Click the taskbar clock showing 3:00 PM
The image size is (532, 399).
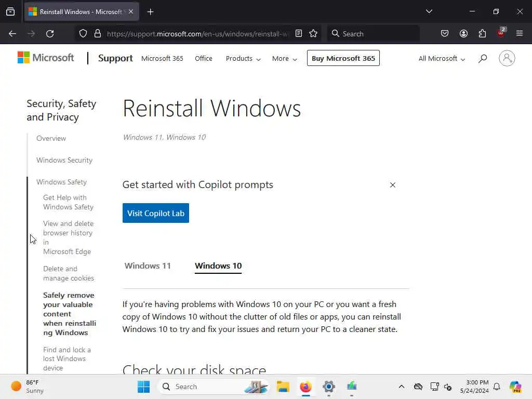[474, 387]
